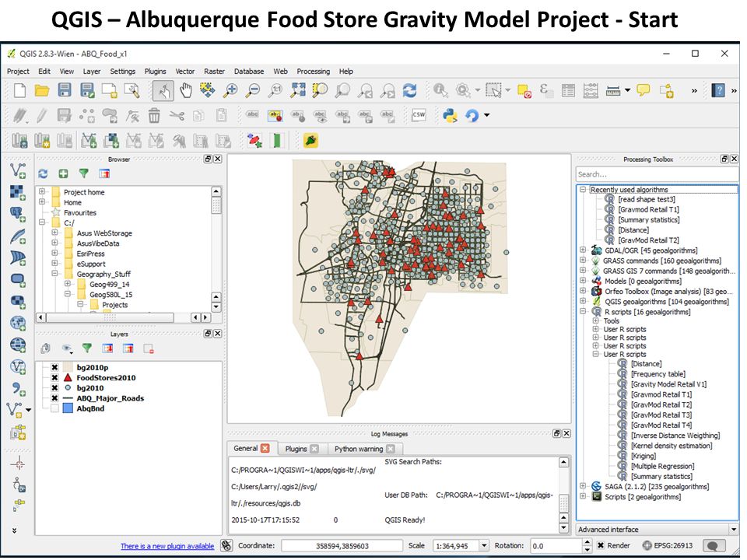Click the CRS status globe icon
Viewport: 747px width, 560px height.
tap(647, 546)
